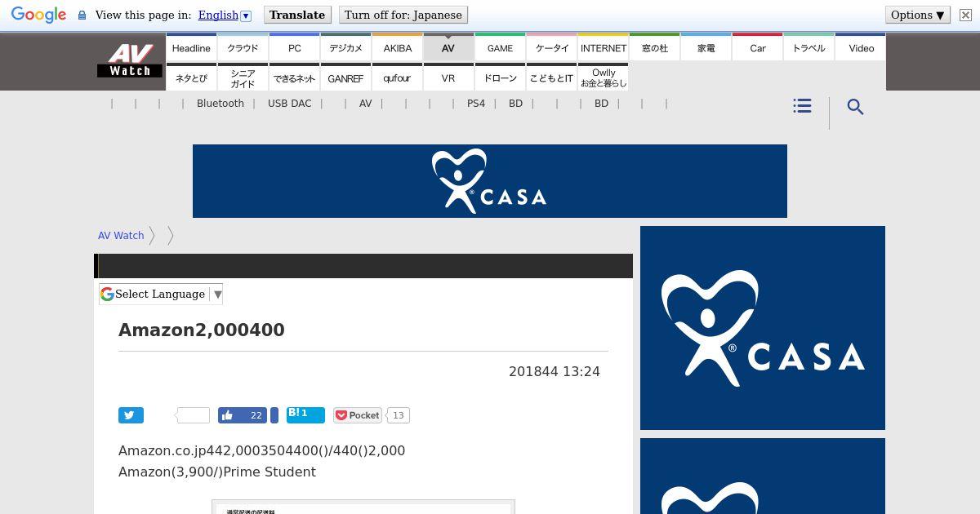Click the Facebook like button showing 22
Viewport: 980px width, 514px height.
click(x=243, y=415)
